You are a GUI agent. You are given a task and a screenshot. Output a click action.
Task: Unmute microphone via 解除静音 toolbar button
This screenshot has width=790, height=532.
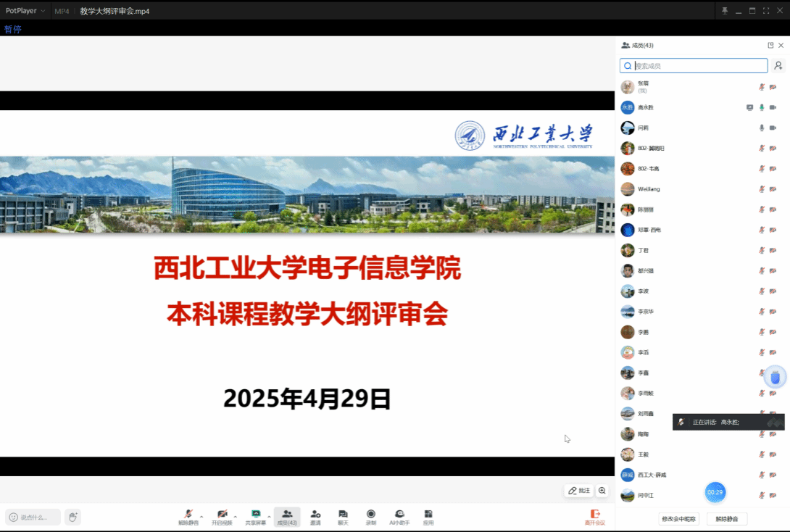tap(188, 516)
